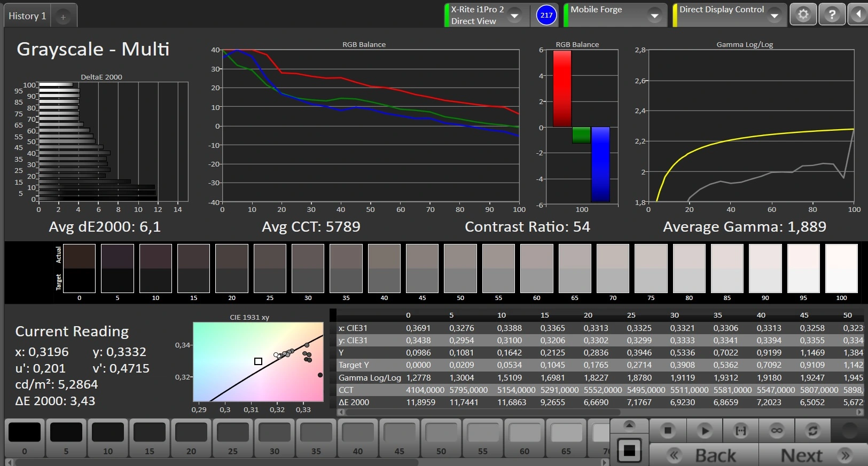The height and width of the screenshot is (466, 868).
Task: Click the Actual/Target swatch for level 100
Action: [x=842, y=268]
